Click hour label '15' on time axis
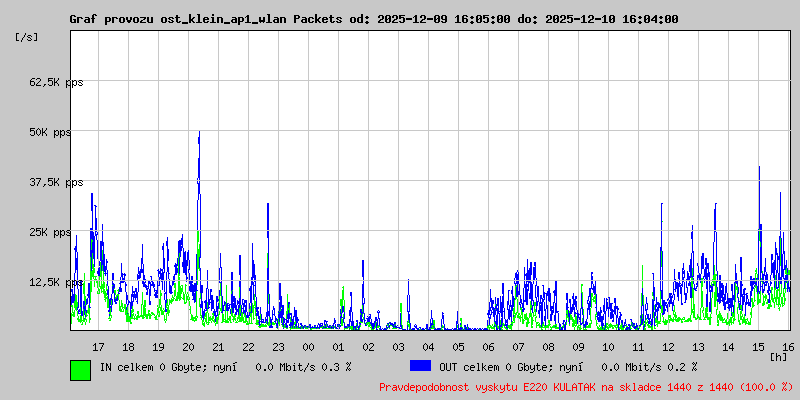 (x=758, y=347)
